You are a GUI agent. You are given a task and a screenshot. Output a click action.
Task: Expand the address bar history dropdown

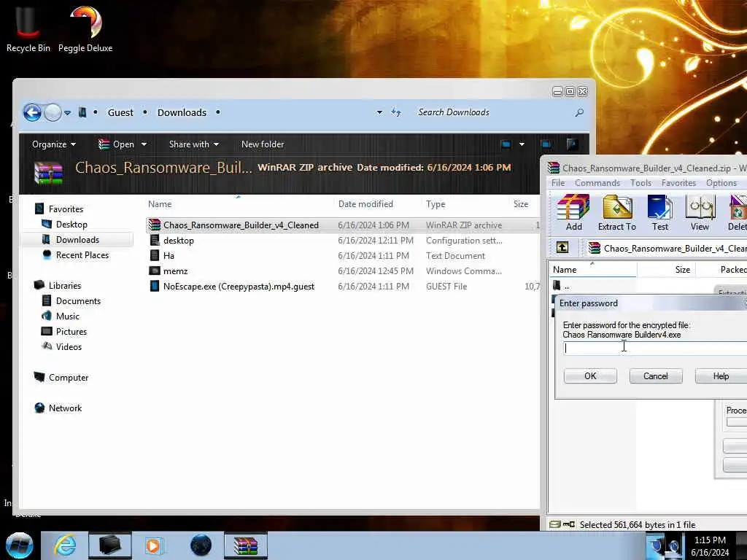379,113
